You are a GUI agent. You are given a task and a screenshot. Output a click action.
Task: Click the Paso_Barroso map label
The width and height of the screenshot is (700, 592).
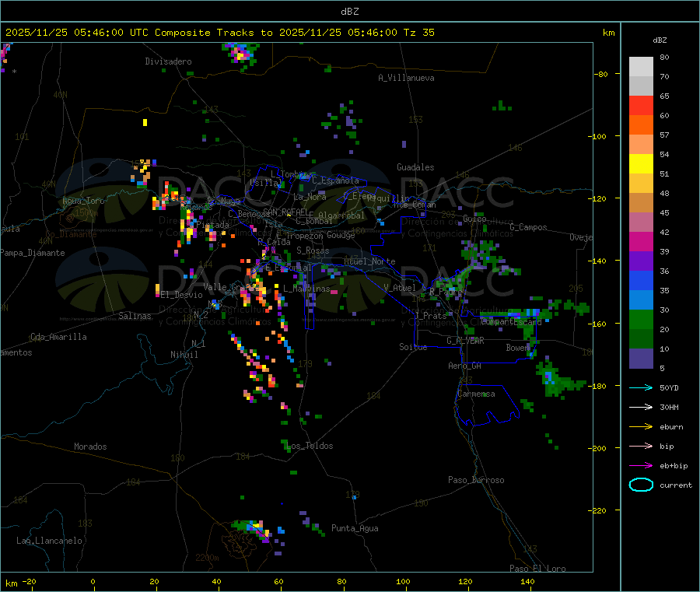(476, 480)
